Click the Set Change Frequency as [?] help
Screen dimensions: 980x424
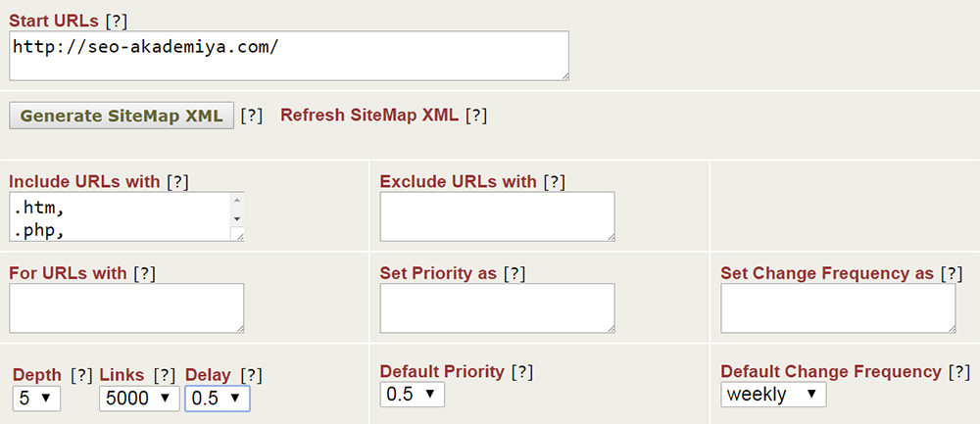(951, 273)
